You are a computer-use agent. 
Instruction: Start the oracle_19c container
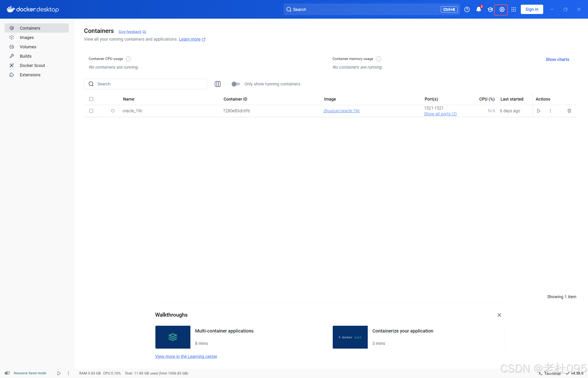tap(539, 111)
